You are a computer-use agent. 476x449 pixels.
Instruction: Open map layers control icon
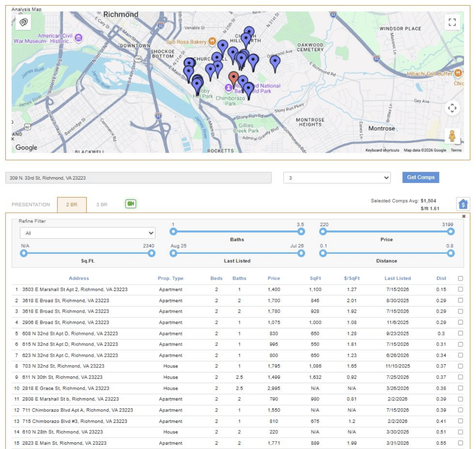(x=23, y=22)
